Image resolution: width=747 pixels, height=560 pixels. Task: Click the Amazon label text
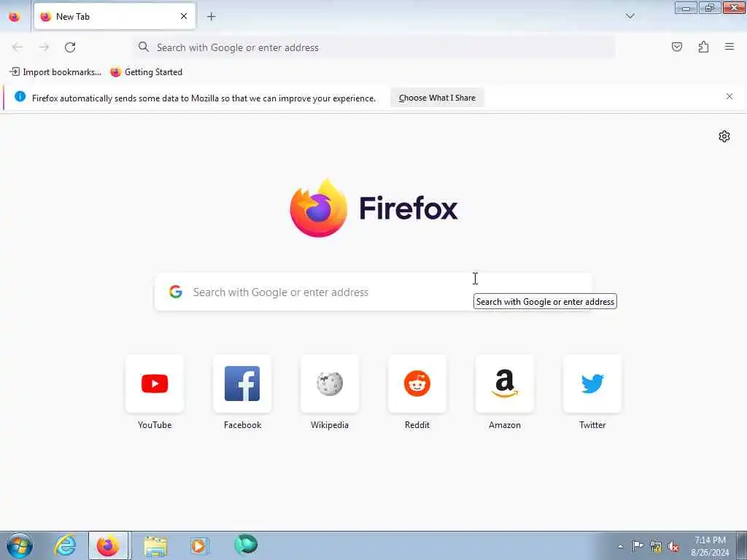pos(505,425)
